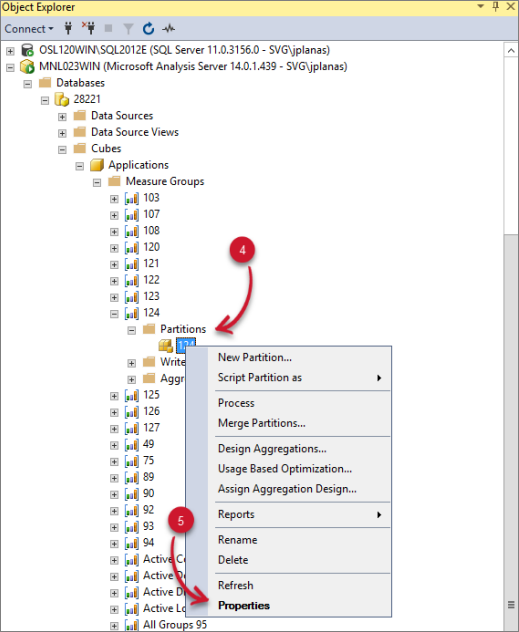Click the Stop square toolbar icon
Image resolution: width=519 pixels, height=632 pixels.
coord(108,28)
